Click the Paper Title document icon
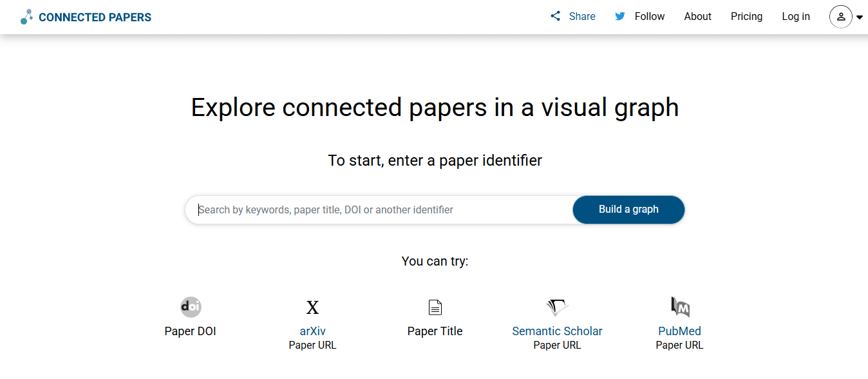Viewport: 868px width, 379px height. coord(435,307)
